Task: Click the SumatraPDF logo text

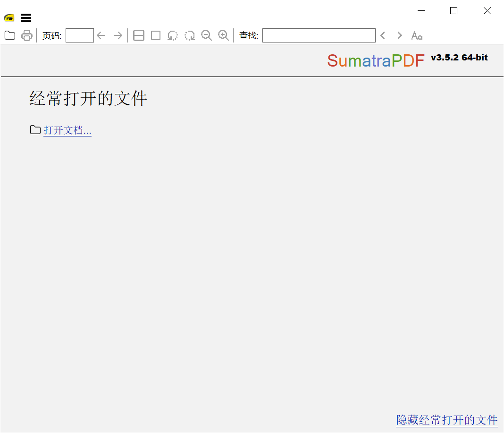Action: 376,61
